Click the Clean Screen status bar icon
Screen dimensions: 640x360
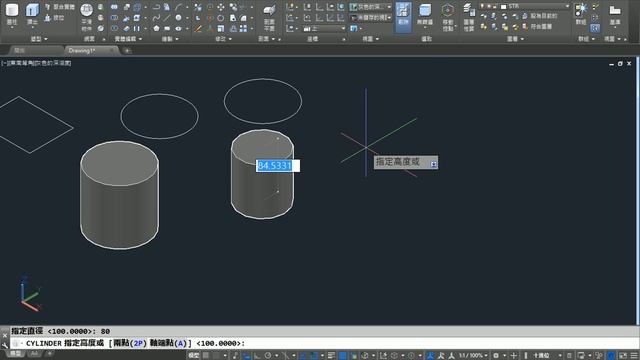point(623,356)
